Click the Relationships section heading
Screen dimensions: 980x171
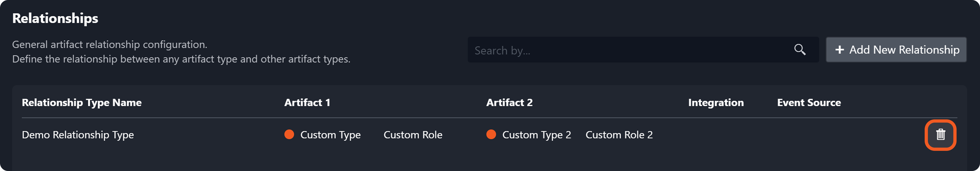tap(55, 18)
